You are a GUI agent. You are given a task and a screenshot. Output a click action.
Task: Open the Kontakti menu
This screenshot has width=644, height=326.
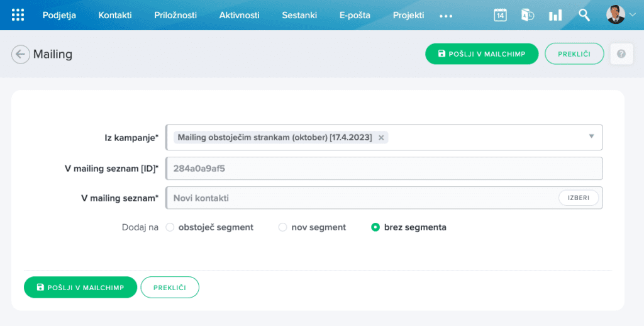coord(115,15)
